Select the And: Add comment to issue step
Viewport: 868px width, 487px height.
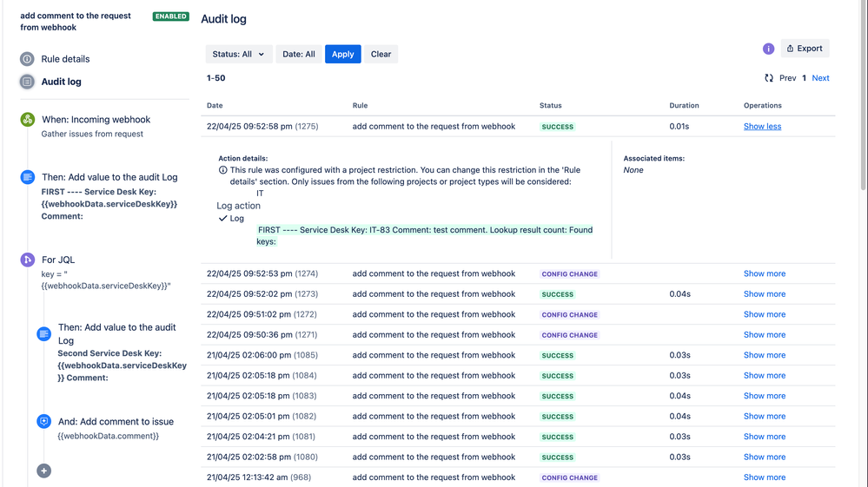pos(116,421)
